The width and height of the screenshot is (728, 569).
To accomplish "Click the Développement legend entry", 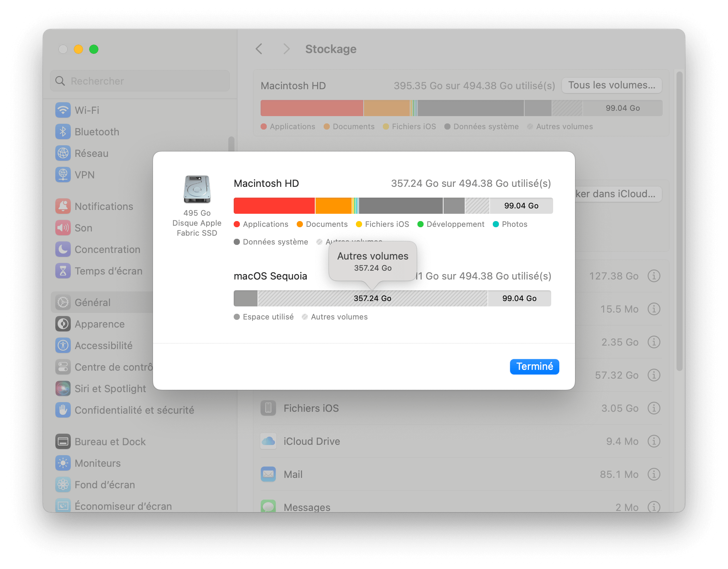I will 451,224.
